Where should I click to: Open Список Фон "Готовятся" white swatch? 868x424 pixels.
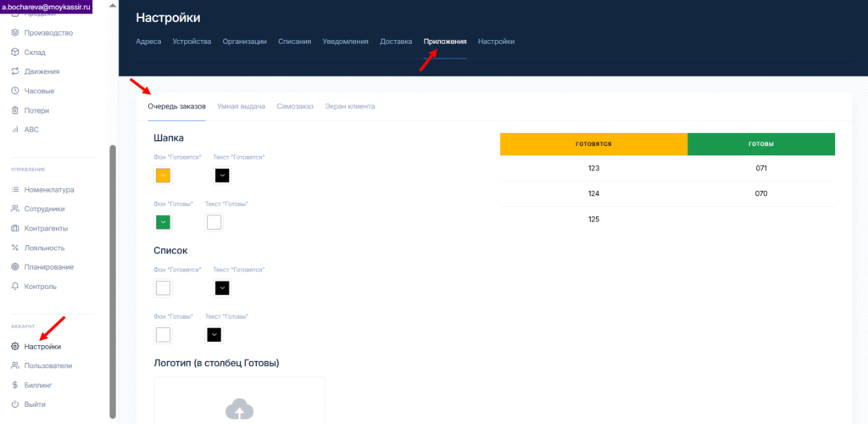[x=163, y=288]
